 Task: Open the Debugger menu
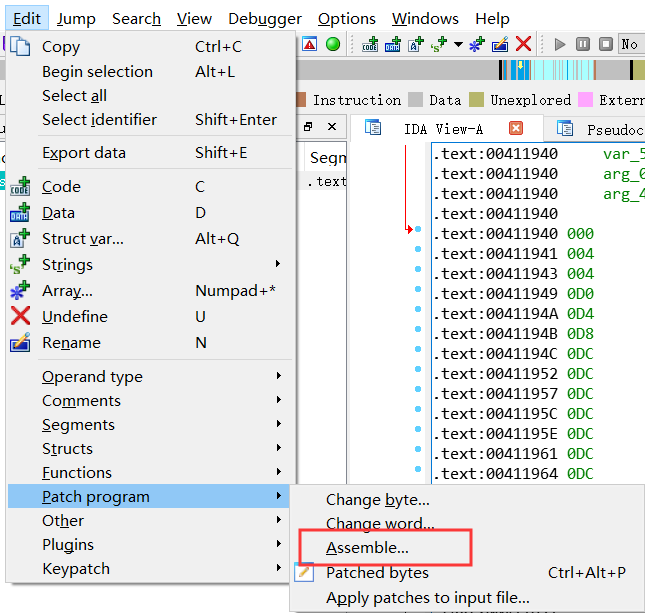coord(265,19)
